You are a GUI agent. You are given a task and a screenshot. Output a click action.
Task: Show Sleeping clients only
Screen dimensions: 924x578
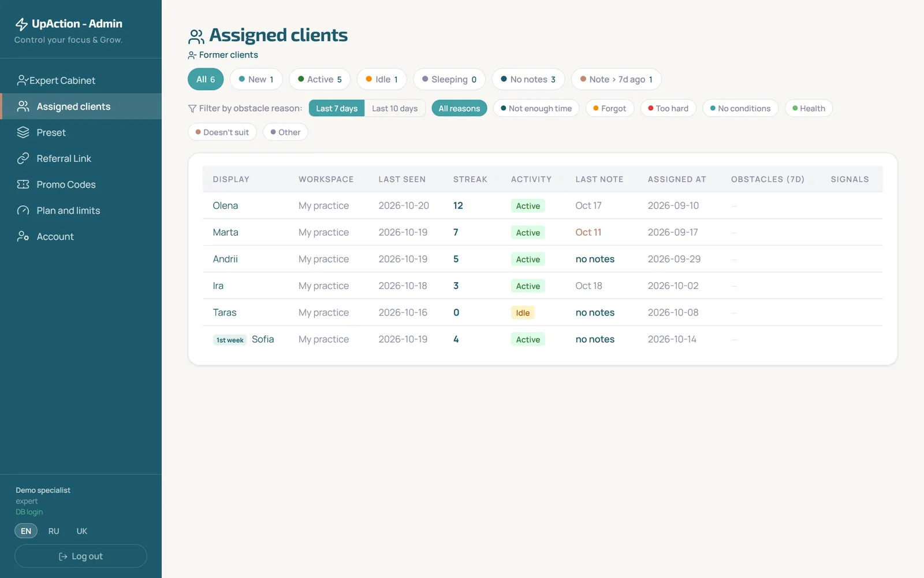tap(449, 79)
